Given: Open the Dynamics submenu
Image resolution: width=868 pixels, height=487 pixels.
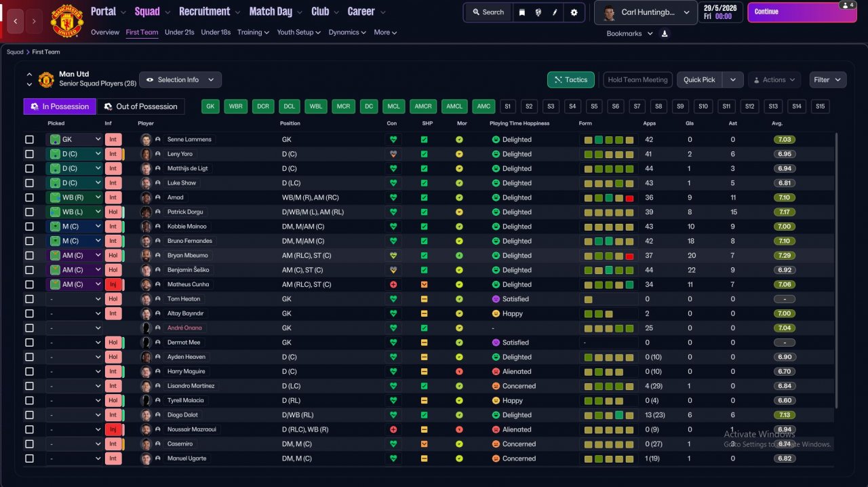Looking at the screenshot, I should point(347,33).
